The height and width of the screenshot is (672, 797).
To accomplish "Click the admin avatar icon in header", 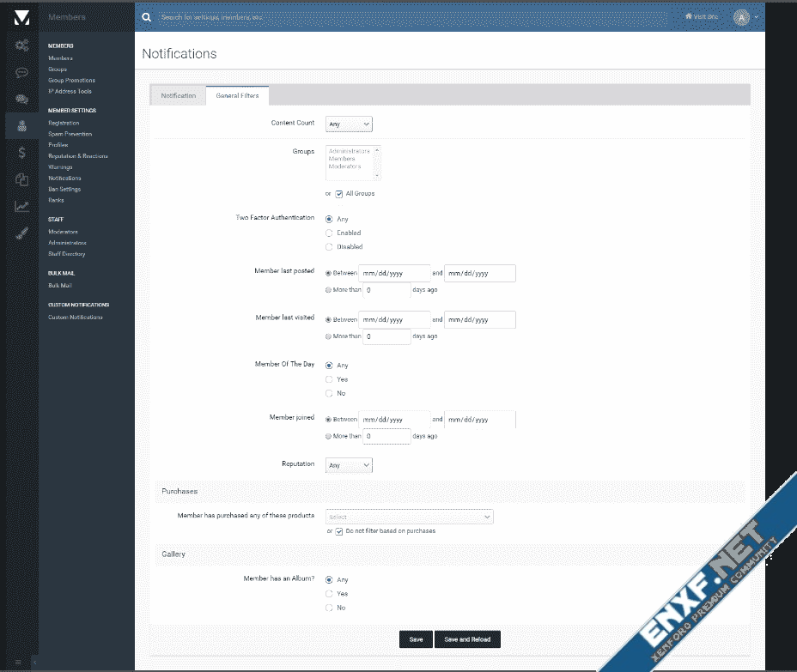I will point(741,17).
